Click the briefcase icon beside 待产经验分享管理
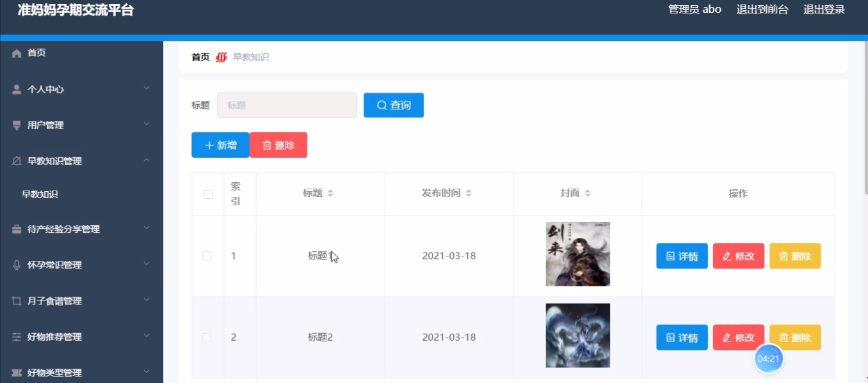Image resolution: width=868 pixels, height=383 pixels. click(x=17, y=229)
